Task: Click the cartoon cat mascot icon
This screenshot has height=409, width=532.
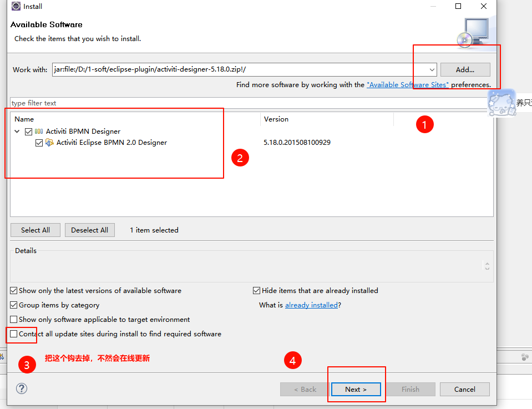Action: click(x=501, y=103)
